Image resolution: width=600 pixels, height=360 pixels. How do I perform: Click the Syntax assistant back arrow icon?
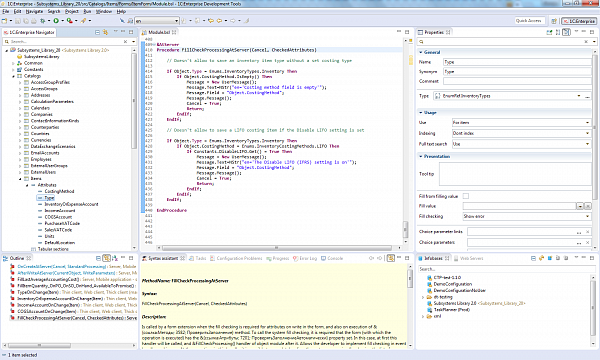[371, 258]
